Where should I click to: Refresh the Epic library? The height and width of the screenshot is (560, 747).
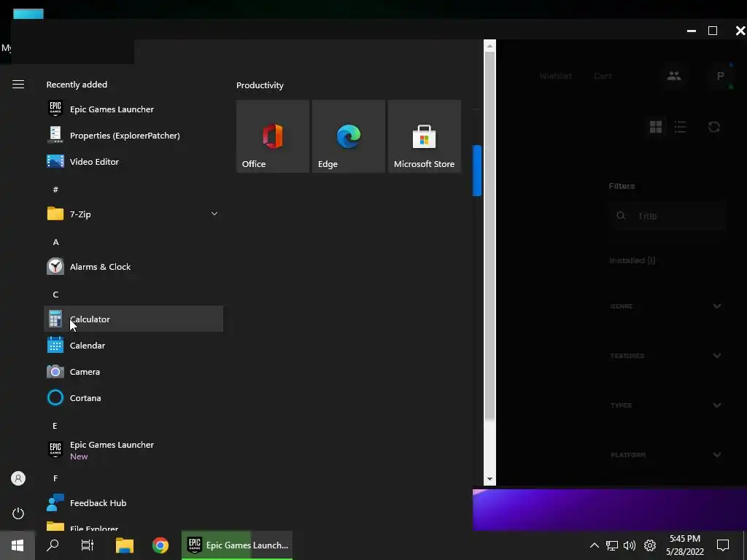point(713,127)
